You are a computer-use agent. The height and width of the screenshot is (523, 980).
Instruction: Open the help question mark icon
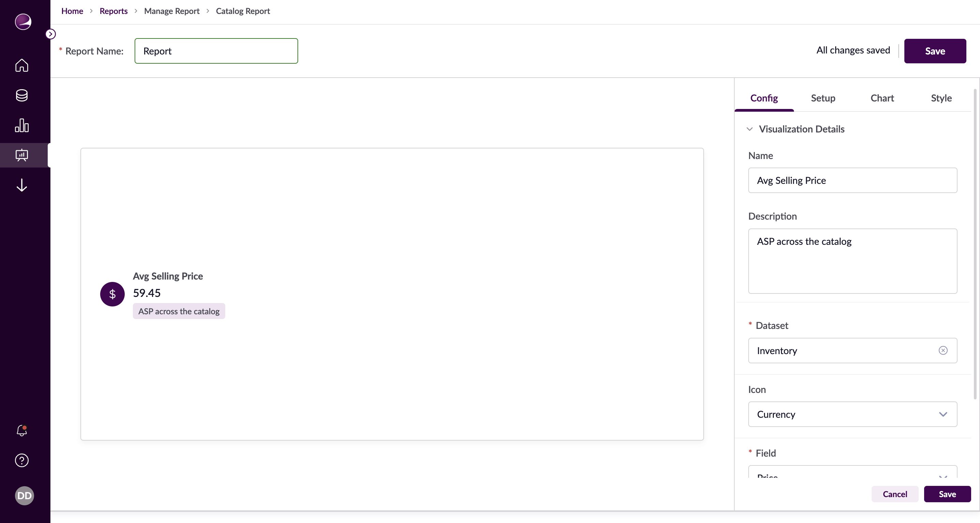pos(22,460)
